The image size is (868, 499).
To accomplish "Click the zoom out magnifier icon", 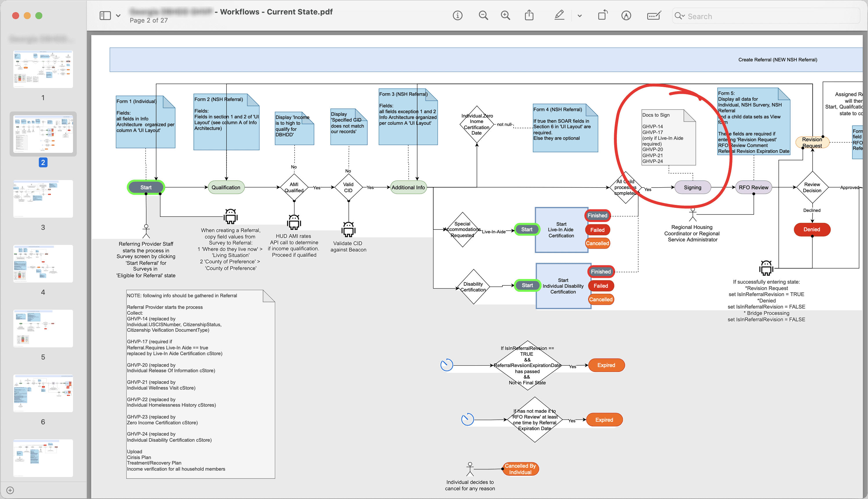I will coord(484,16).
